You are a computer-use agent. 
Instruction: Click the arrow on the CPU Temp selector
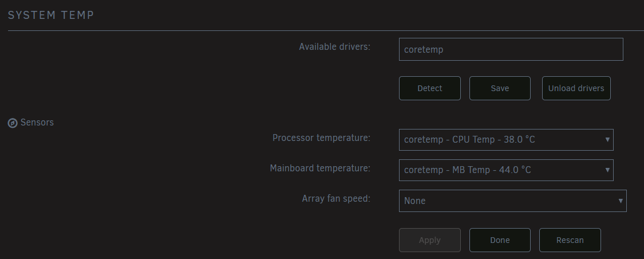[x=607, y=140]
